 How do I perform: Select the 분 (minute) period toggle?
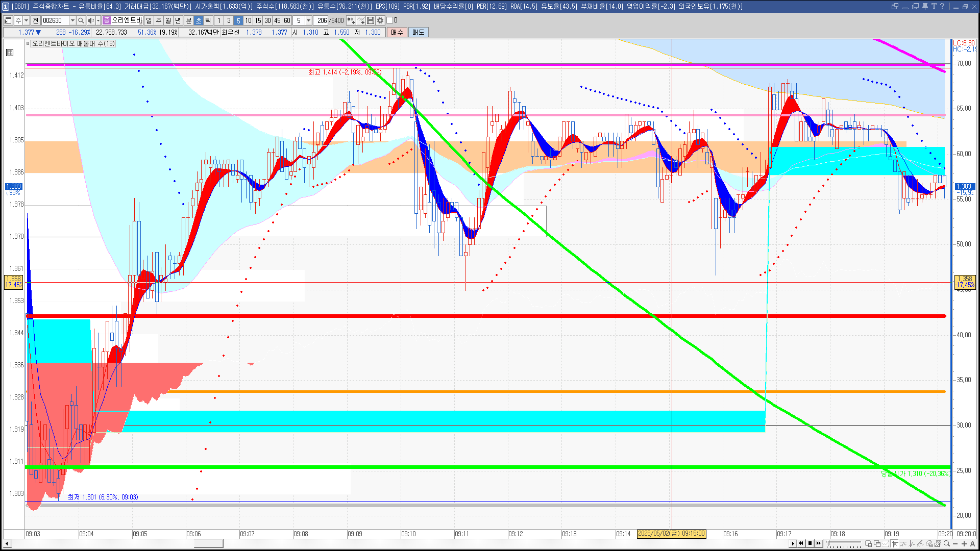click(x=189, y=20)
